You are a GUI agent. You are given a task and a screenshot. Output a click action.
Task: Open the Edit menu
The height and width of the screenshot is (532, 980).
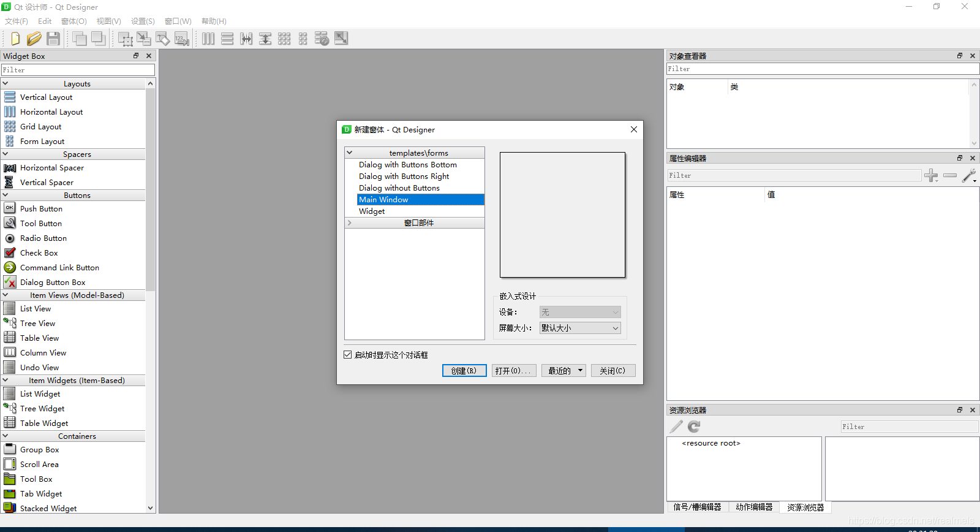point(45,21)
